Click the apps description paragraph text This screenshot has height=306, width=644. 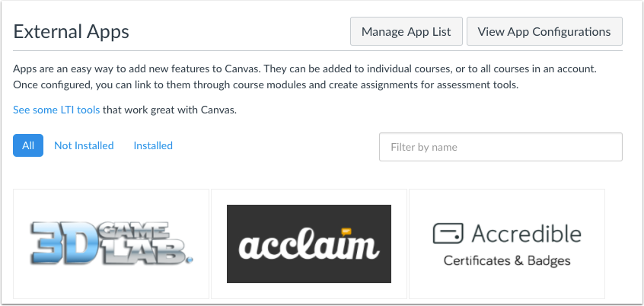click(x=304, y=77)
